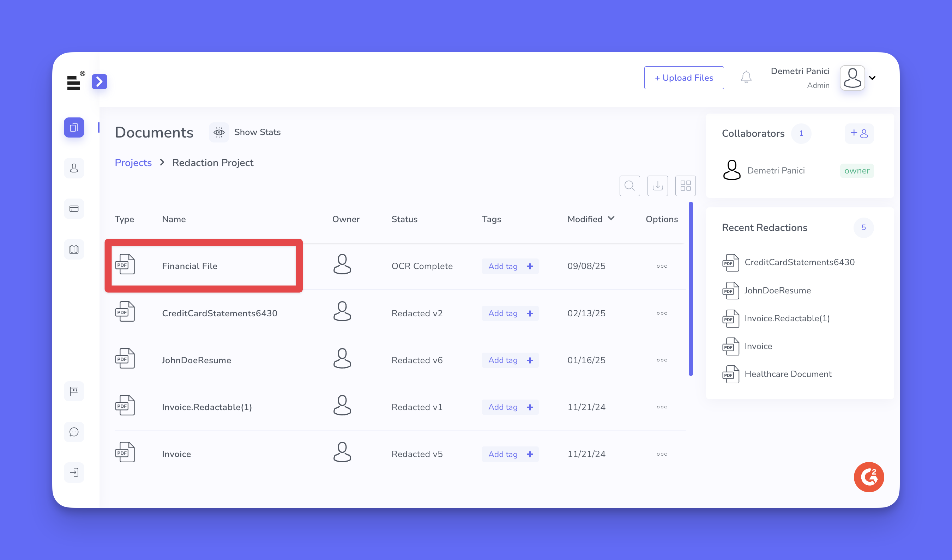The width and height of the screenshot is (952, 560).
Task: Open options menu for JohnDoeResume row
Action: 662,360
